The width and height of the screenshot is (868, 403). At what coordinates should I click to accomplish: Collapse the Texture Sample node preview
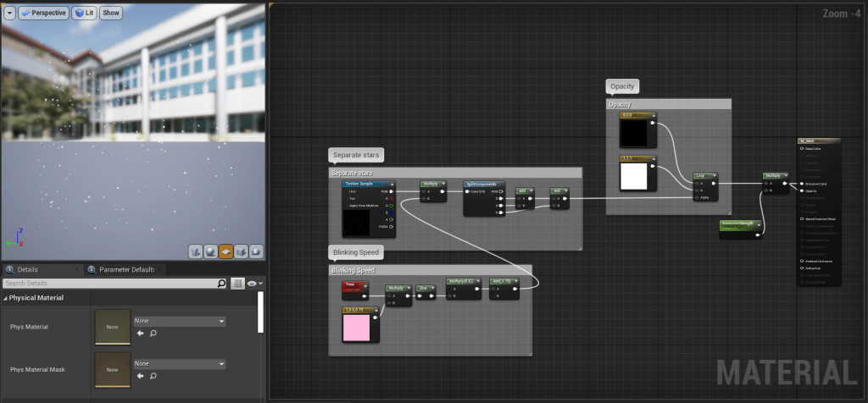tap(391, 184)
